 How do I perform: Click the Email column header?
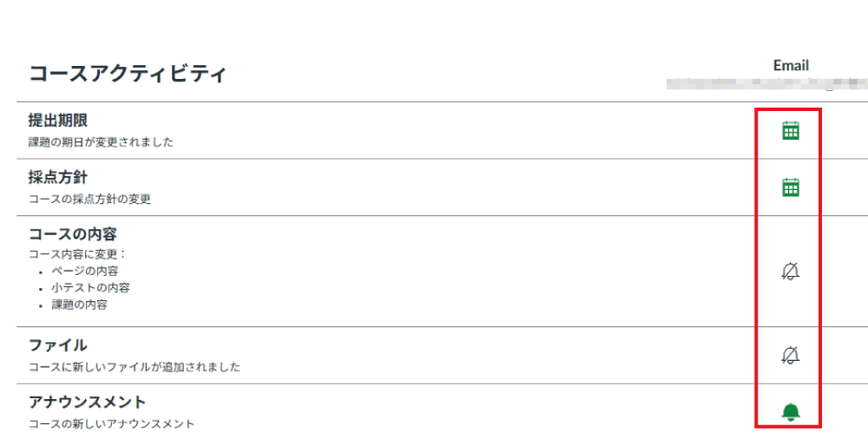point(791,66)
